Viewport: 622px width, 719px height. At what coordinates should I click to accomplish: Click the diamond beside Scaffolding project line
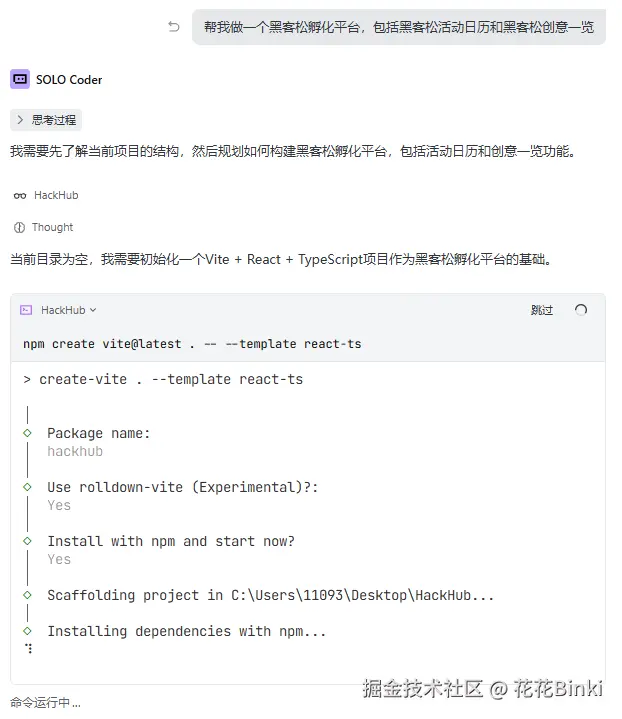28,595
